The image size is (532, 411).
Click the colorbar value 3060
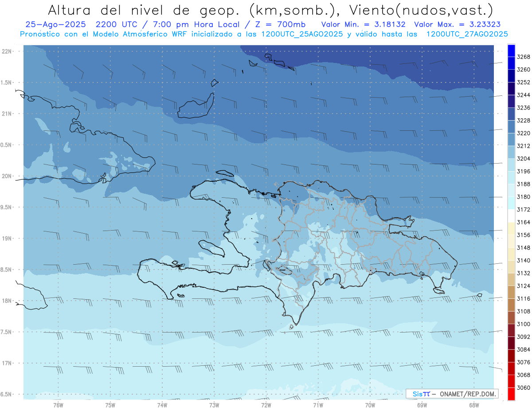click(524, 388)
